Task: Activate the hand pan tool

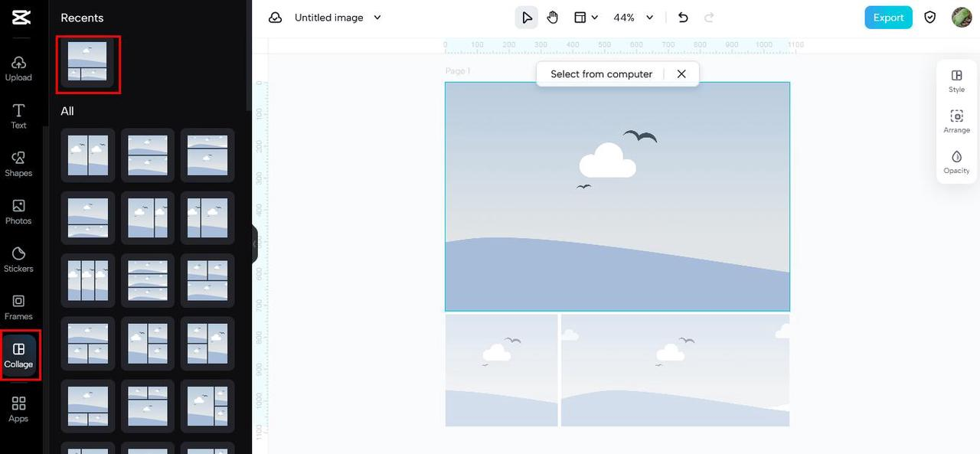Action: 552,18
